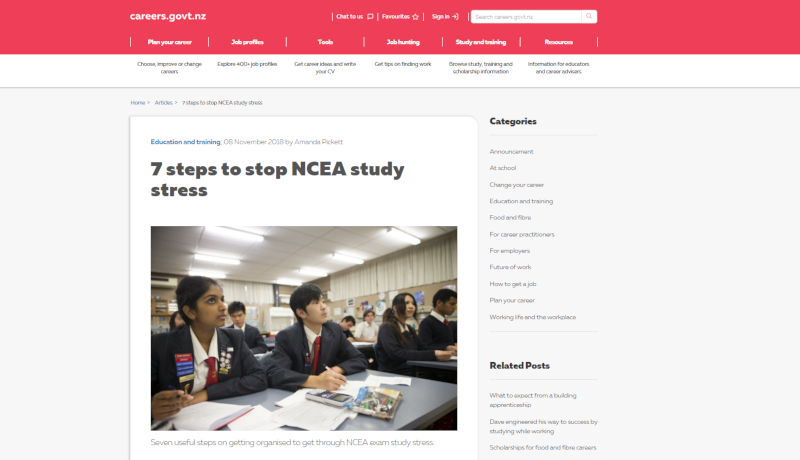Open the Job hunting menu

point(403,42)
